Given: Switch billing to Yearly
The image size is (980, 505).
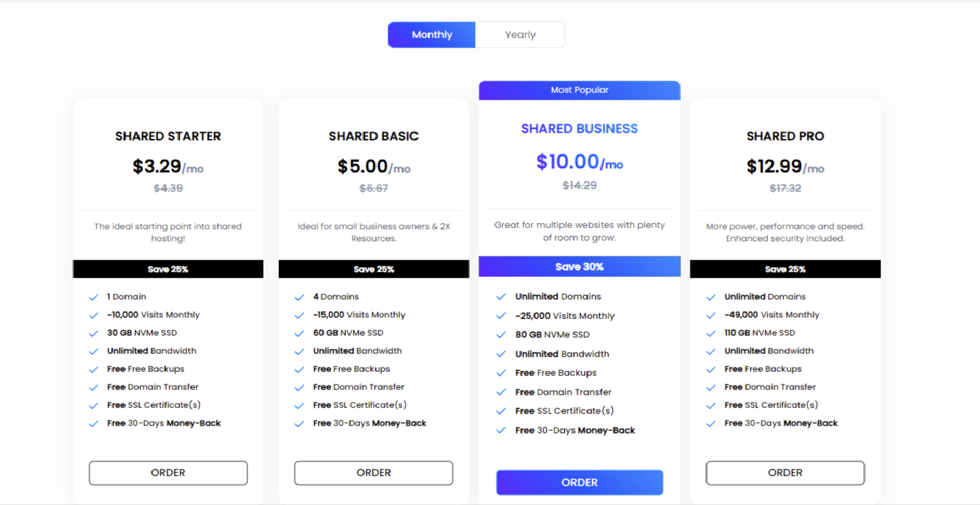Looking at the screenshot, I should pyautogui.click(x=520, y=35).
